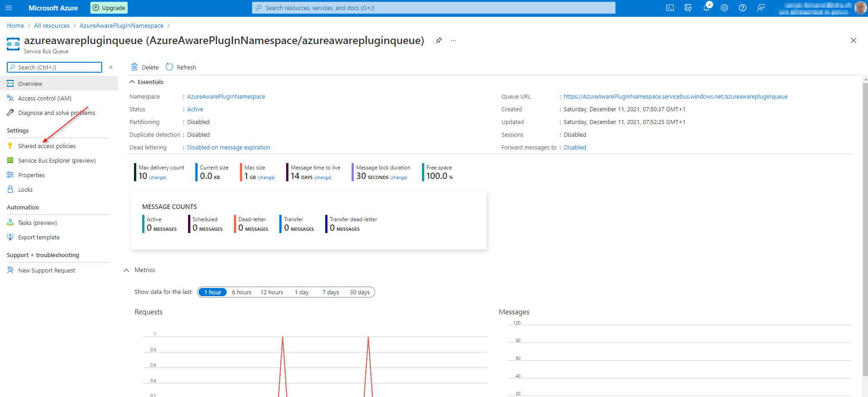Select the 7 days time range

(331, 292)
